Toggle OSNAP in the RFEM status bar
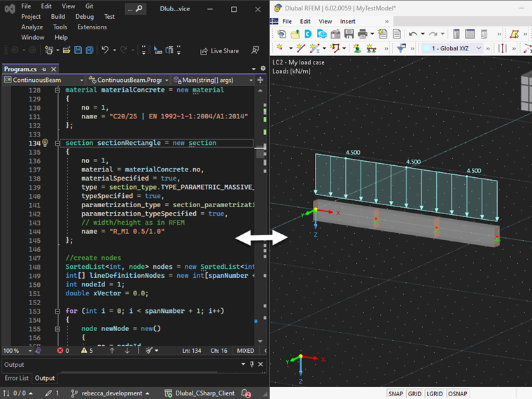 pos(458,393)
